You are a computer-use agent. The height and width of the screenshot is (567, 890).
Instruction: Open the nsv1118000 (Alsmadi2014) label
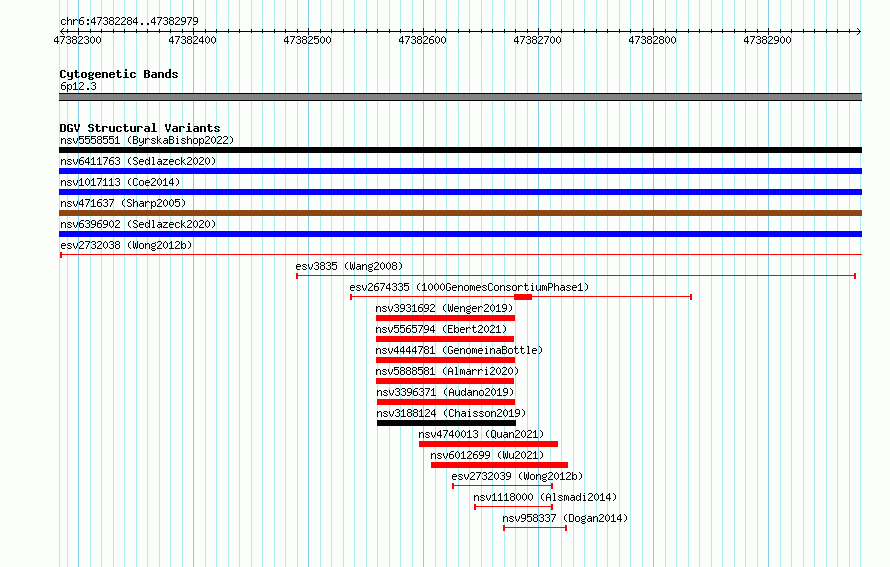545,497
